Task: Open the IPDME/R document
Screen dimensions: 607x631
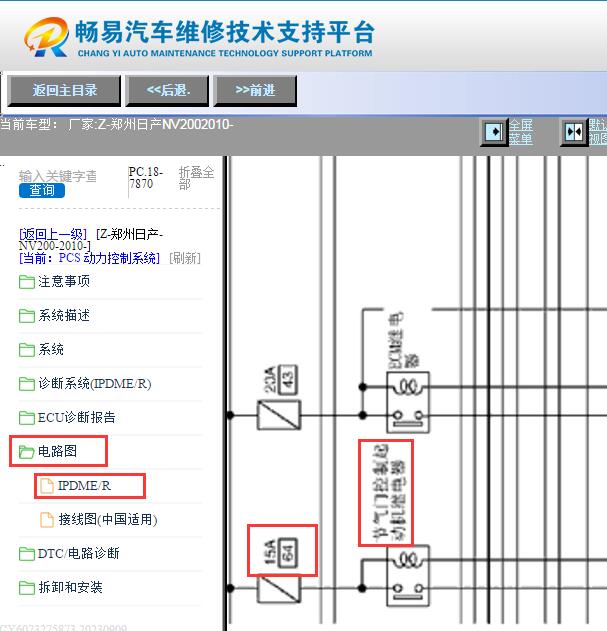Action: 84,486
